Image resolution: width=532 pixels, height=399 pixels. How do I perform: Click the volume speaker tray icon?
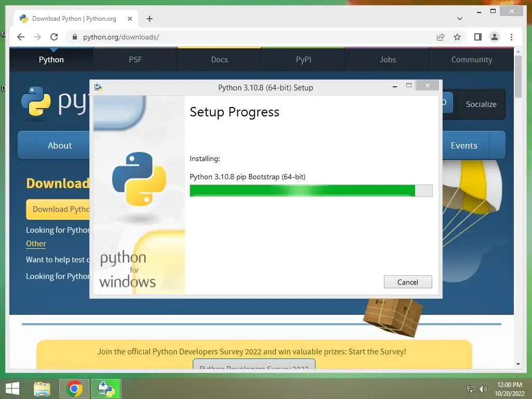tap(483, 389)
